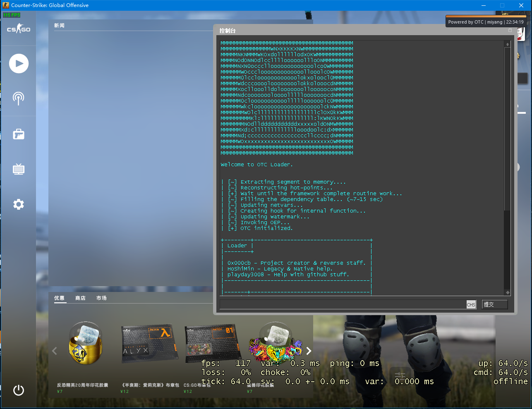
Task: Click the '0x000cb - Project creator' credit line
Action: 296,263
